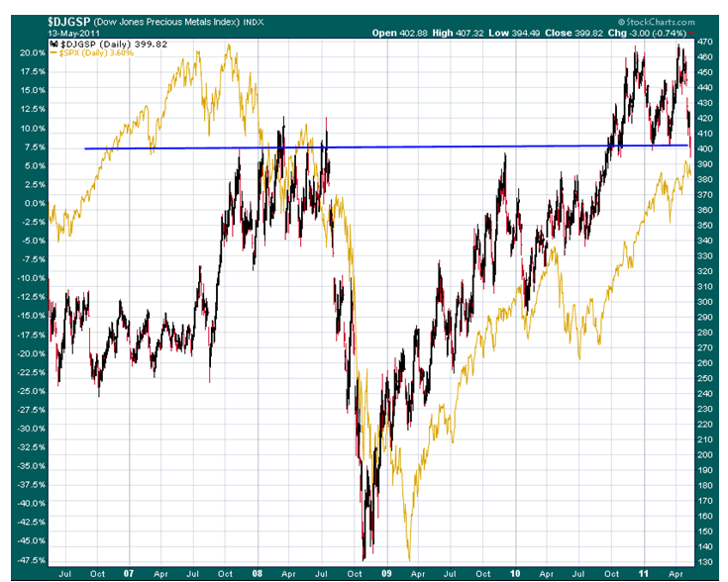The height and width of the screenshot is (582, 728).
Task: Click the year '11' on the time axis
Action: coord(644,574)
